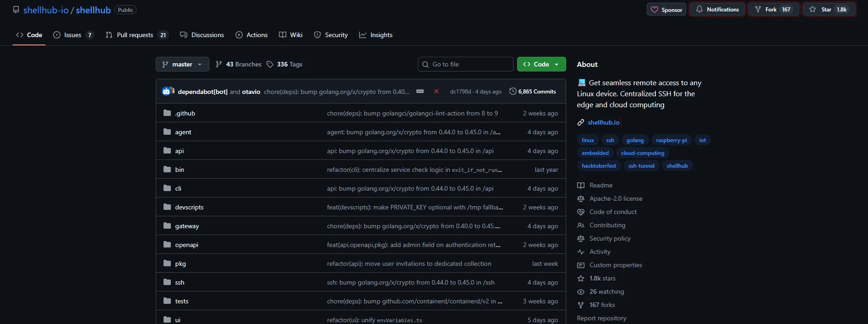The height and width of the screenshot is (324, 868).
Task: Open the shellhub.io website link
Action: coord(603,122)
